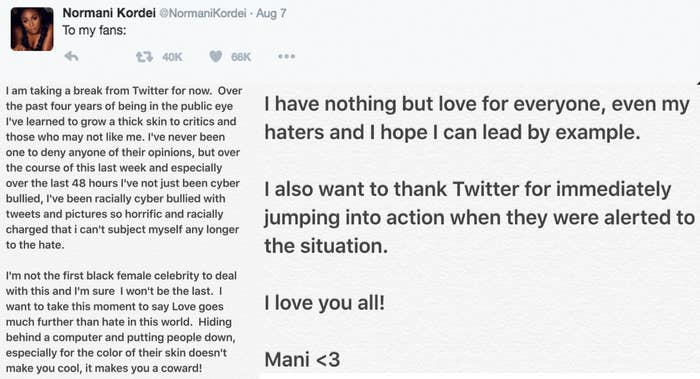The width and height of the screenshot is (700, 379).
Task: Open the @NormaniKordei handle link
Action: pyautogui.click(x=203, y=13)
